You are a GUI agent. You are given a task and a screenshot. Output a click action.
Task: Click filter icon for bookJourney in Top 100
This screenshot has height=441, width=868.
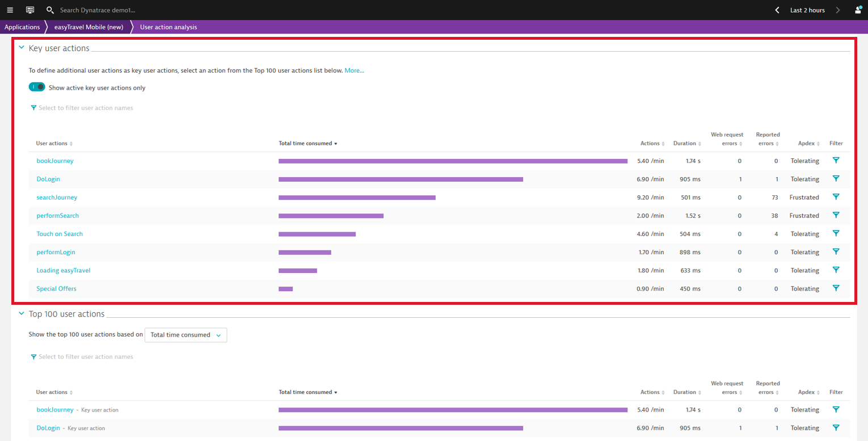(836, 409)
